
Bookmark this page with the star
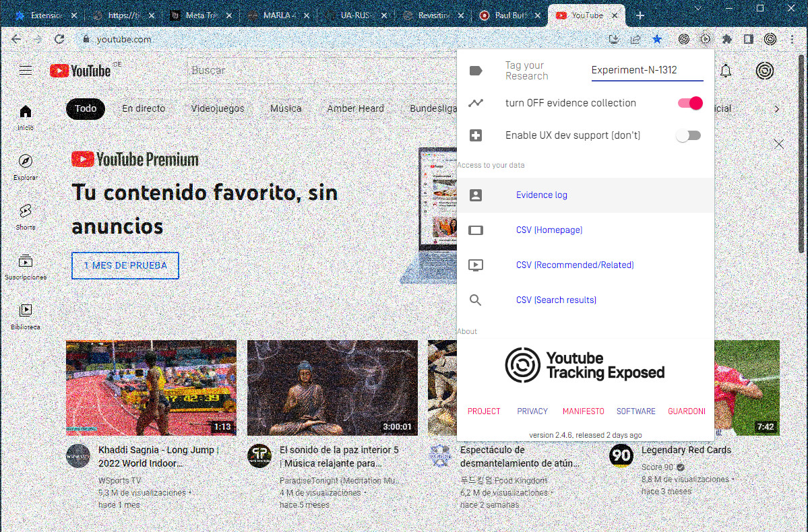point(657,39)
